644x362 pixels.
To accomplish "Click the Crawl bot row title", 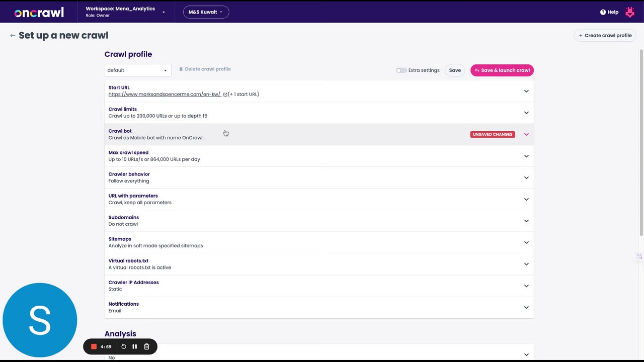I will coord(120,131).
